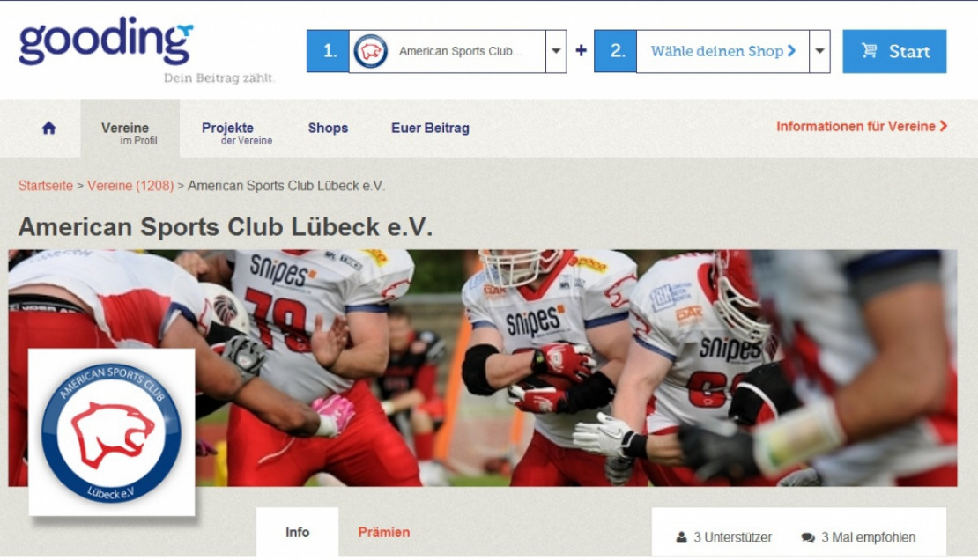Click the shopping cart Start button
The height and width of the screenshot is (560, 978).
coord(894,51)
